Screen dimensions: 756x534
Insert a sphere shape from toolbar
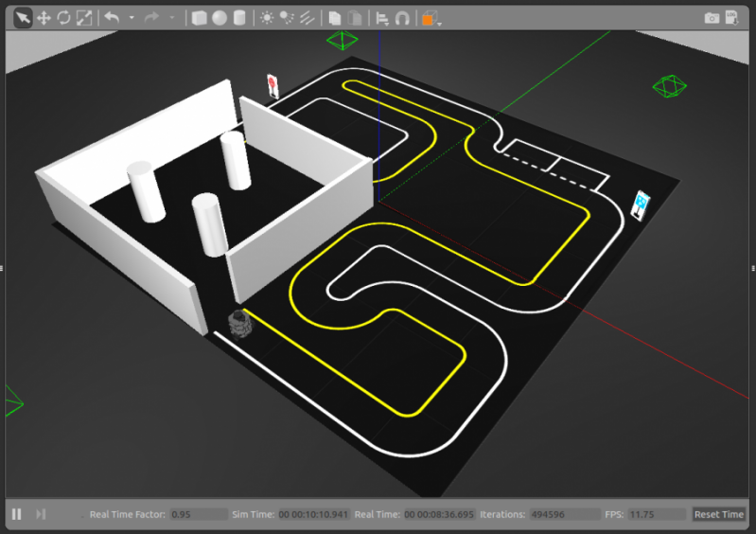219,18
